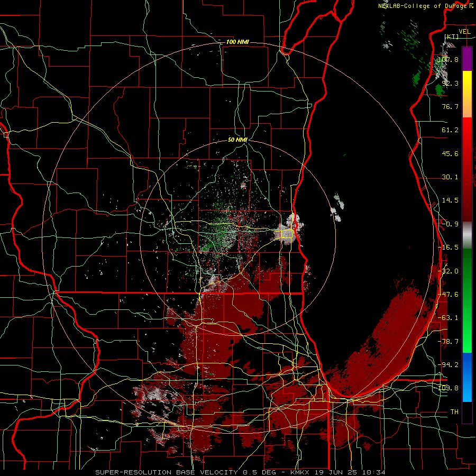Click the NEXLAB-College of DuPage label

click(x=422, y=6)
